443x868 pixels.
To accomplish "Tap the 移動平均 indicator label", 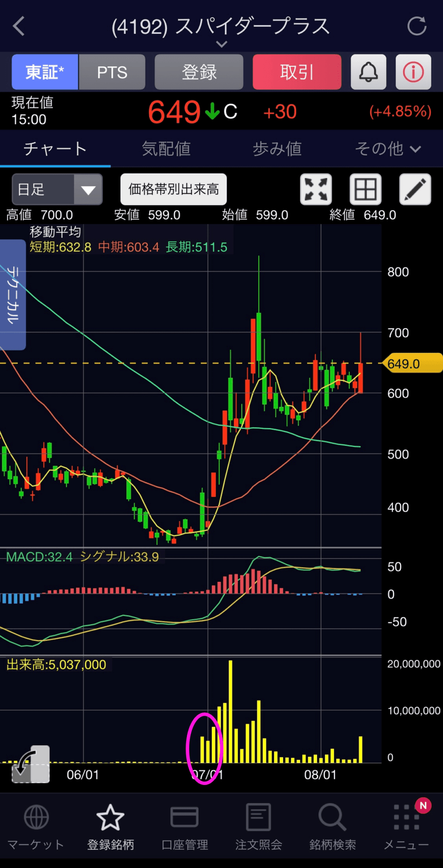I will click(x=55, y=232).
